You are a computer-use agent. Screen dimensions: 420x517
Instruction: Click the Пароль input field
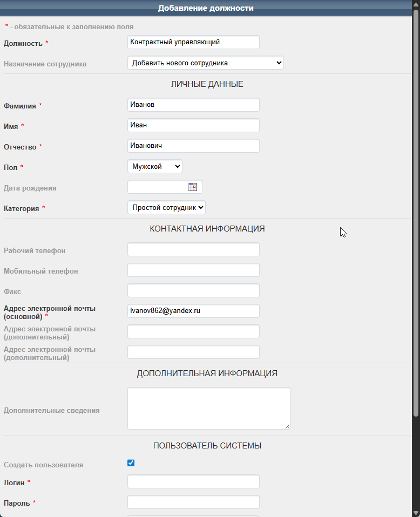193,502
